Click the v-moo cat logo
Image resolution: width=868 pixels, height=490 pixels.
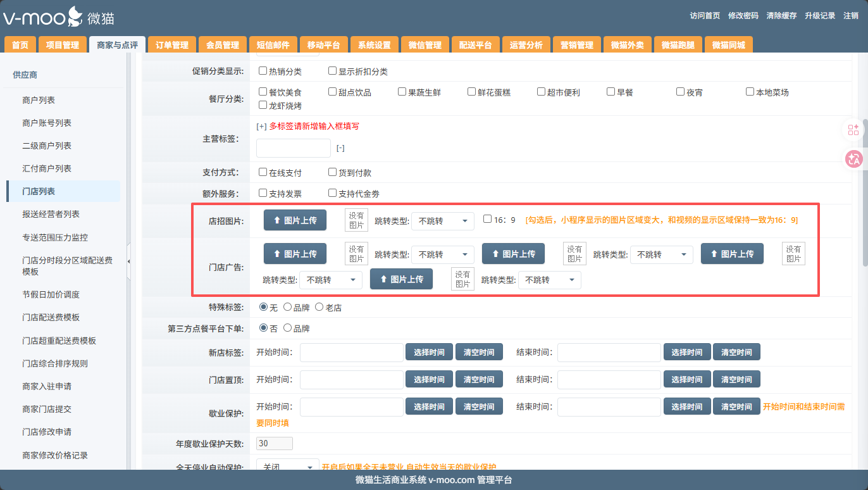click(x=58, y=17)
